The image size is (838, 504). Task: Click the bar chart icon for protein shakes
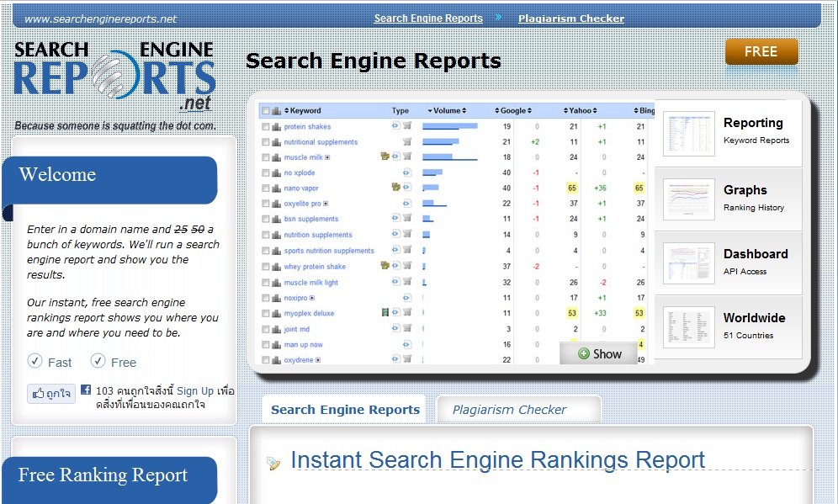276,127
